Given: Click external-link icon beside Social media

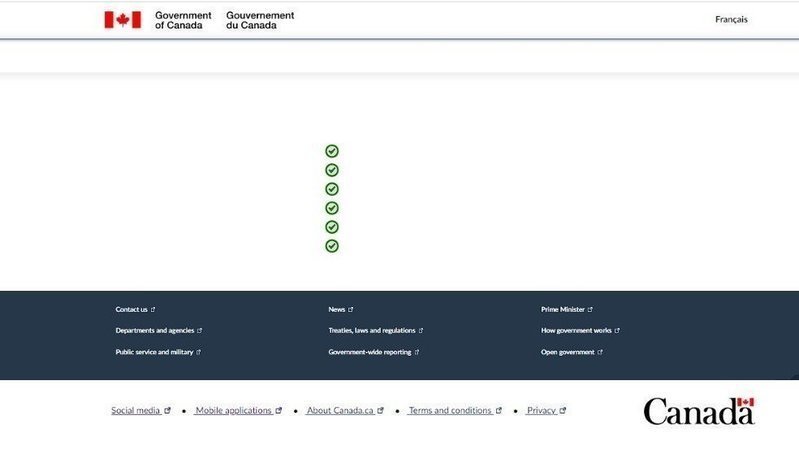Looking at the screenshot, I should (167, 410).
